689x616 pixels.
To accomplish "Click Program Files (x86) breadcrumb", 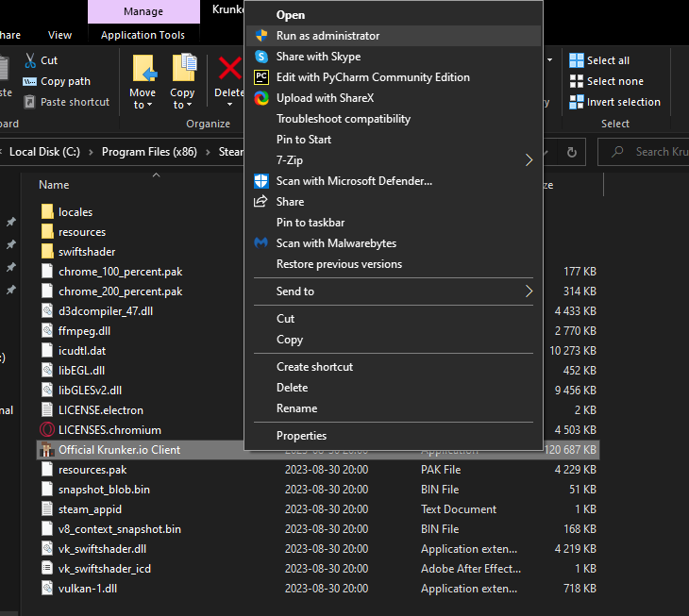I will coord(149,152).
